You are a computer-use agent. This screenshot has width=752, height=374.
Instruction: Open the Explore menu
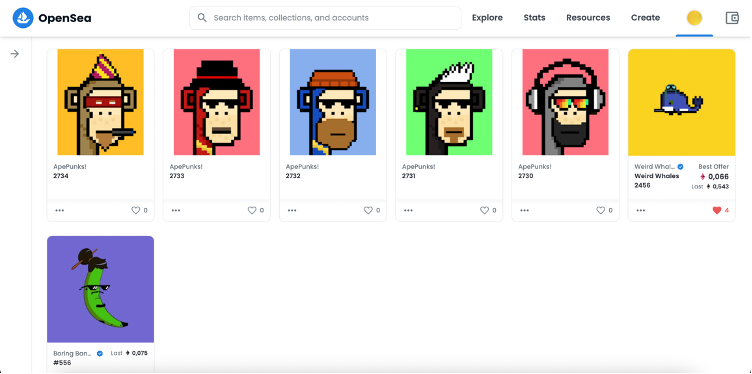(487, 18)
